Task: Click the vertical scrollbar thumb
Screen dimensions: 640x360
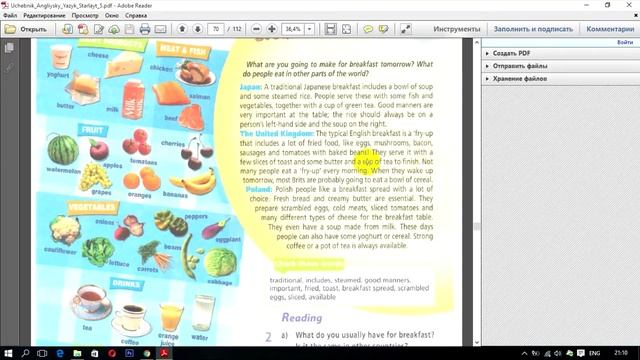Action: [x=476, y=227]
